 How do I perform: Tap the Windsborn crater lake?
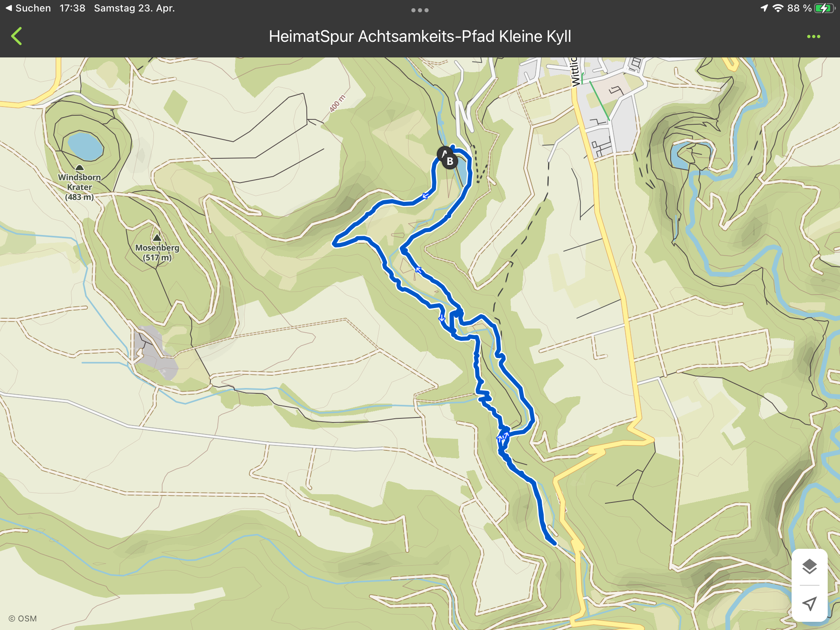pos(85,146)
